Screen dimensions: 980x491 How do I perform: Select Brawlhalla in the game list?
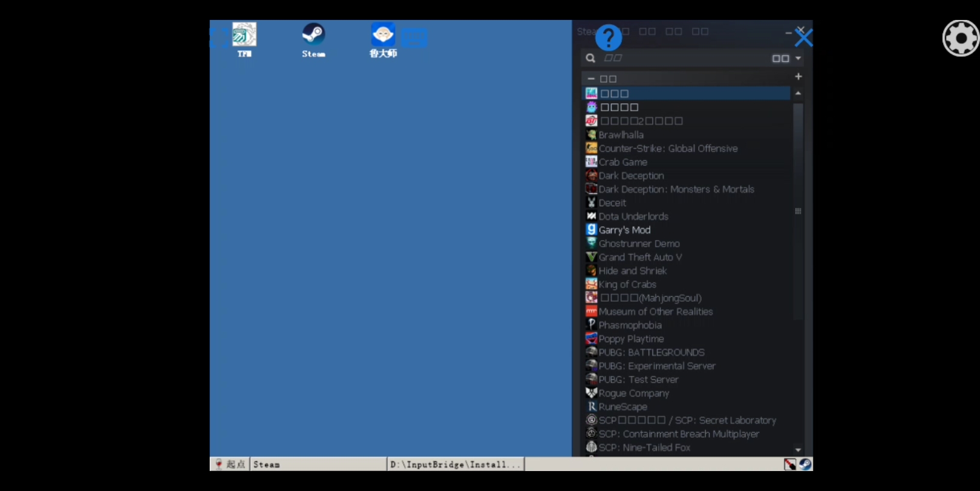[686, 135]
